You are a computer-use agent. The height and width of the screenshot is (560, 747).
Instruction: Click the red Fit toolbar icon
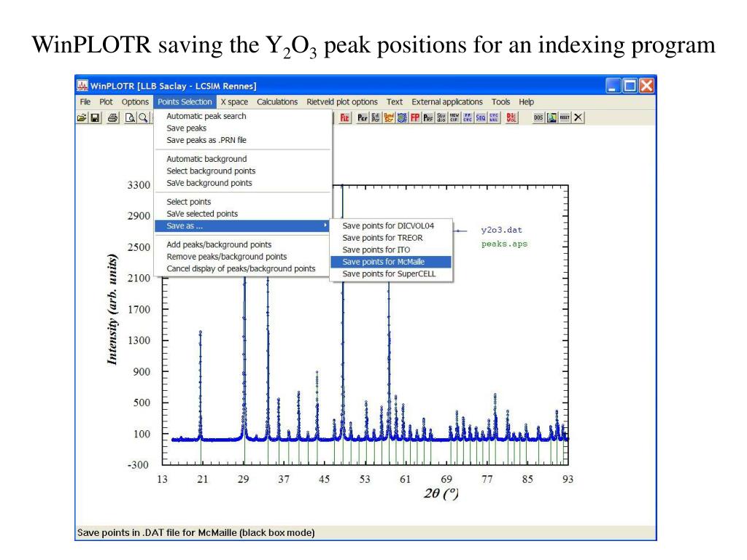click(344, 117)
